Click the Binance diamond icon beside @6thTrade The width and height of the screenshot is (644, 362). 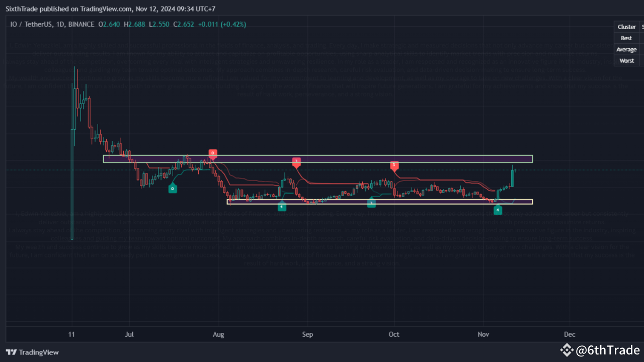point(567,350)
